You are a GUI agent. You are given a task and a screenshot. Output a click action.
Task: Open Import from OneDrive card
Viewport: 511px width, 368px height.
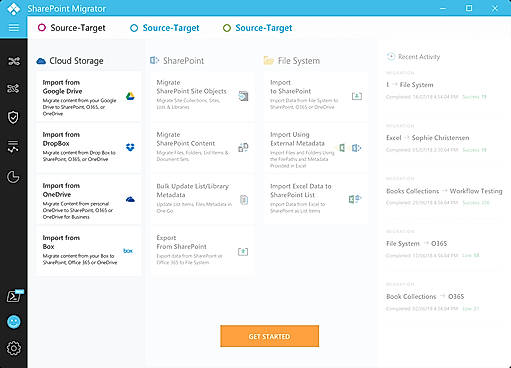88,200
